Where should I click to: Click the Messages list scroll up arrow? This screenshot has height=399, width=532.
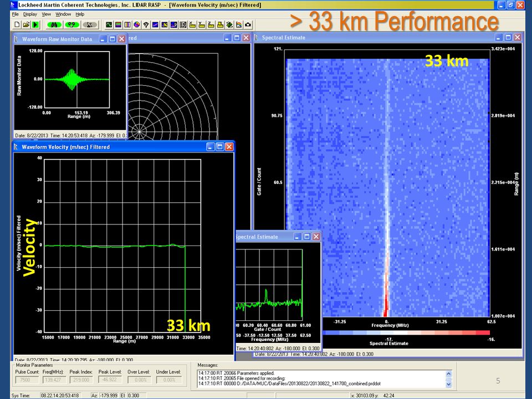click(x=448, y=374)
